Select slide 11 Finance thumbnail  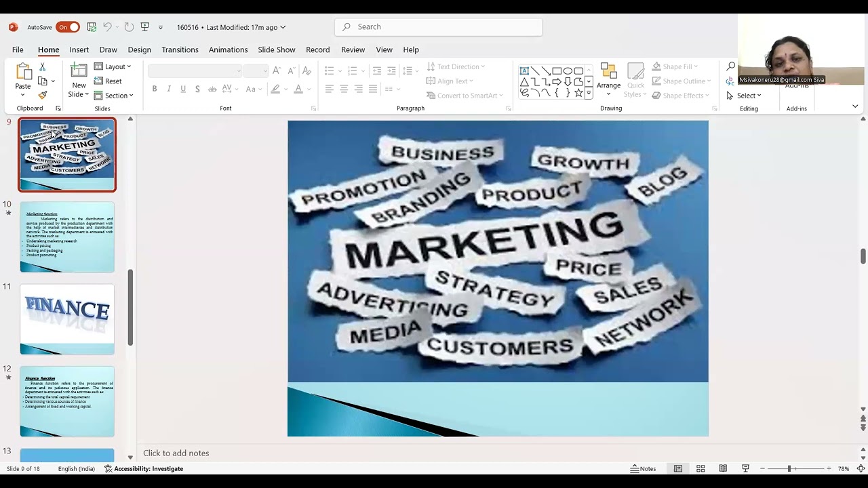click(x=67, y=319)
